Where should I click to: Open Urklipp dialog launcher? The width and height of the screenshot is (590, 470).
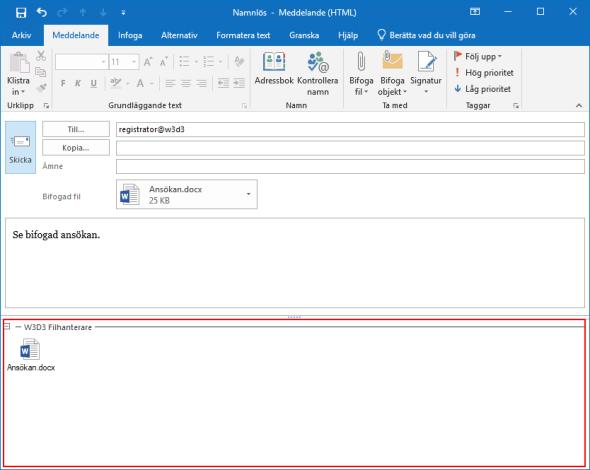[x=46, y=106]
